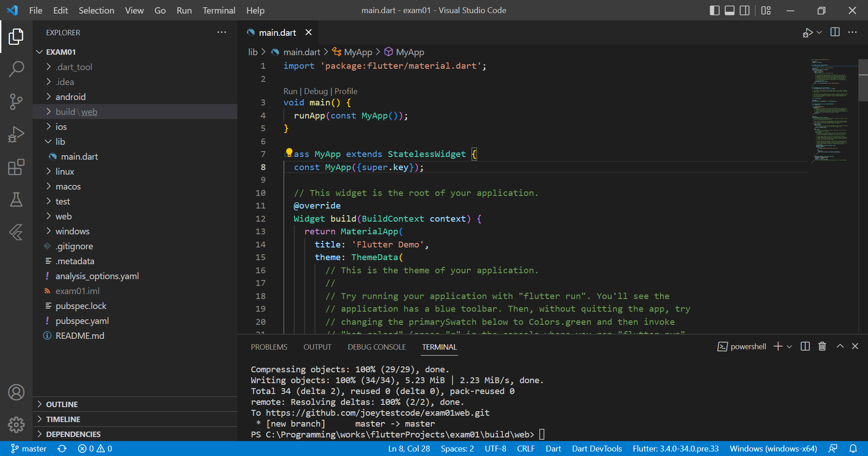
Task: Click the Profile code lens above main
Action: (x=346, y=91)
